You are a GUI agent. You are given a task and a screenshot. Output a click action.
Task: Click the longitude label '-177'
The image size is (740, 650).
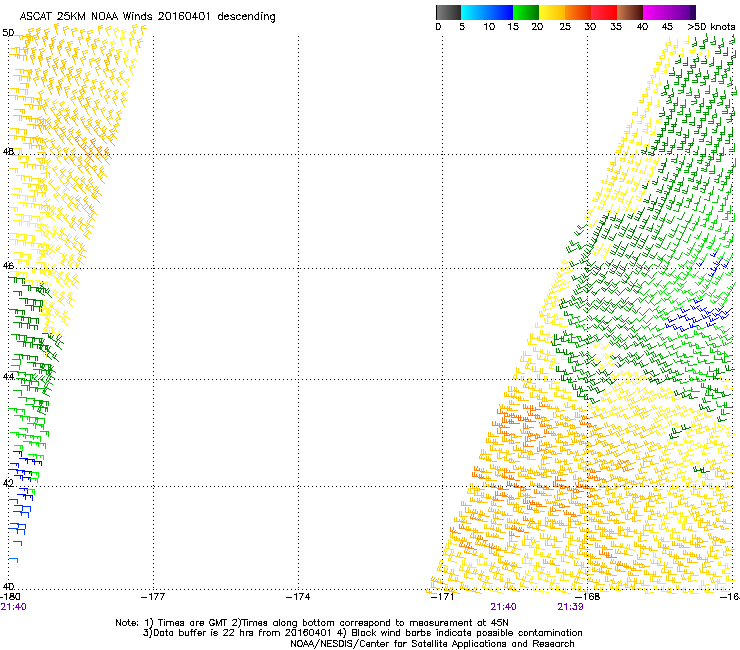pos(153,597)
